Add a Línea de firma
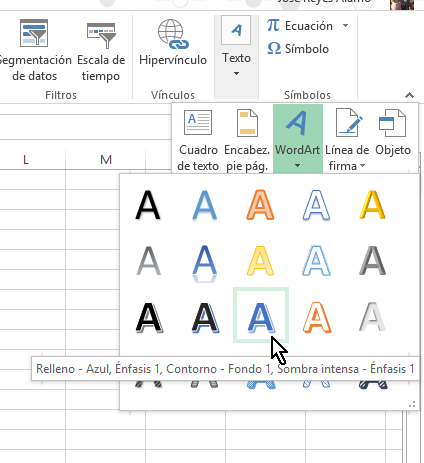Viewport: 424px width, 463px height. (347, 139)
